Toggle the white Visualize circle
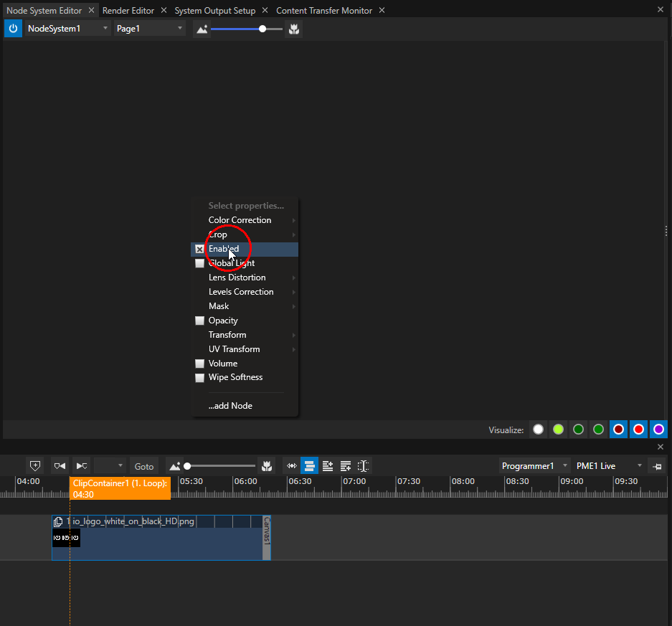 [x=539, y=430]
